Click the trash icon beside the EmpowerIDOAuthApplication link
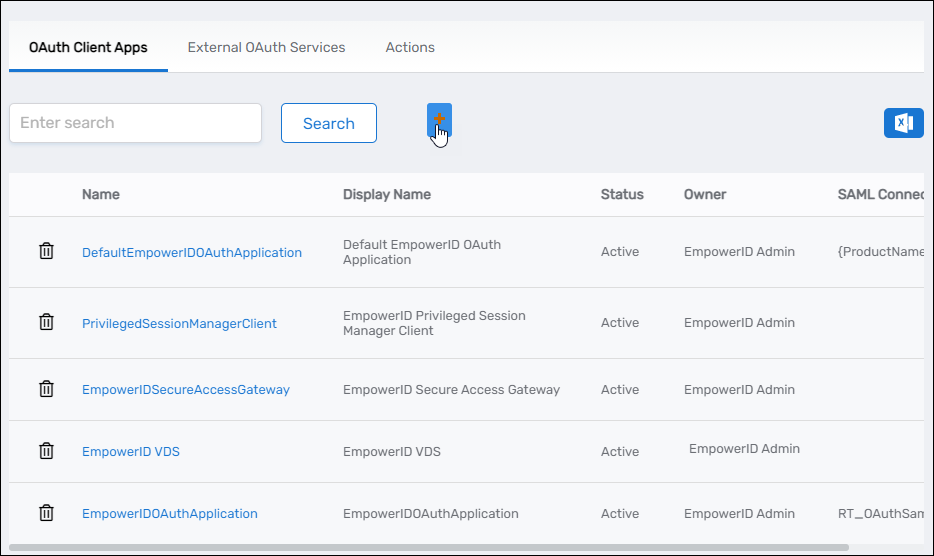 tap(46, 512)
